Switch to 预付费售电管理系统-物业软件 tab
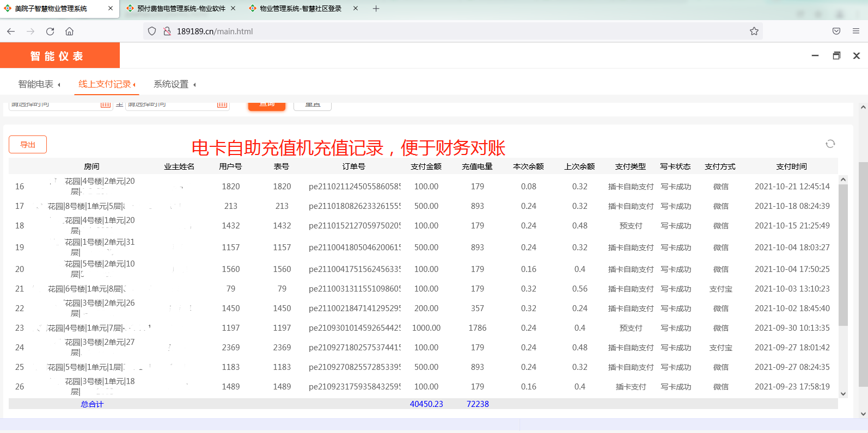 [x=181, y=9]
